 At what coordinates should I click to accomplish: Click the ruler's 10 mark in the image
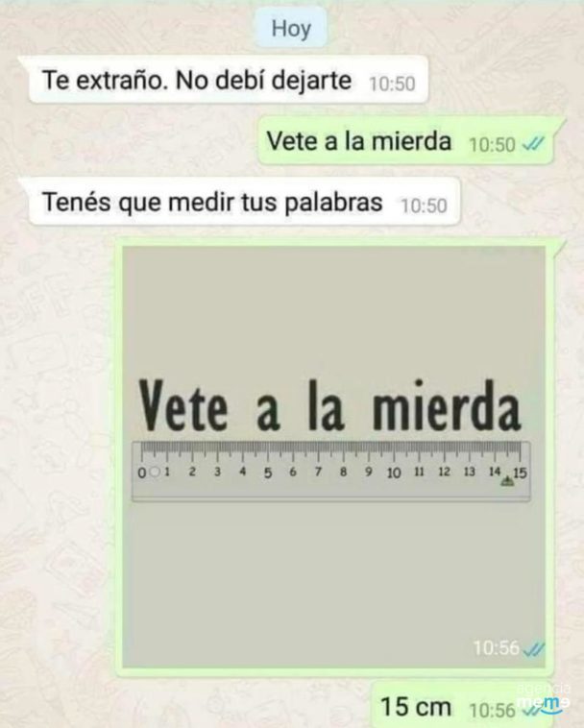(x=394, y=473)
